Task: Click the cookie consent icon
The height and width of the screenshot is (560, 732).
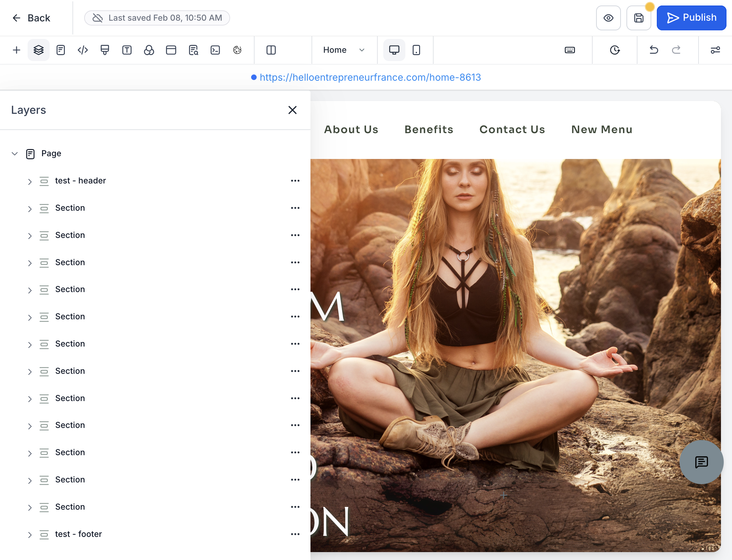Action: 237,50
